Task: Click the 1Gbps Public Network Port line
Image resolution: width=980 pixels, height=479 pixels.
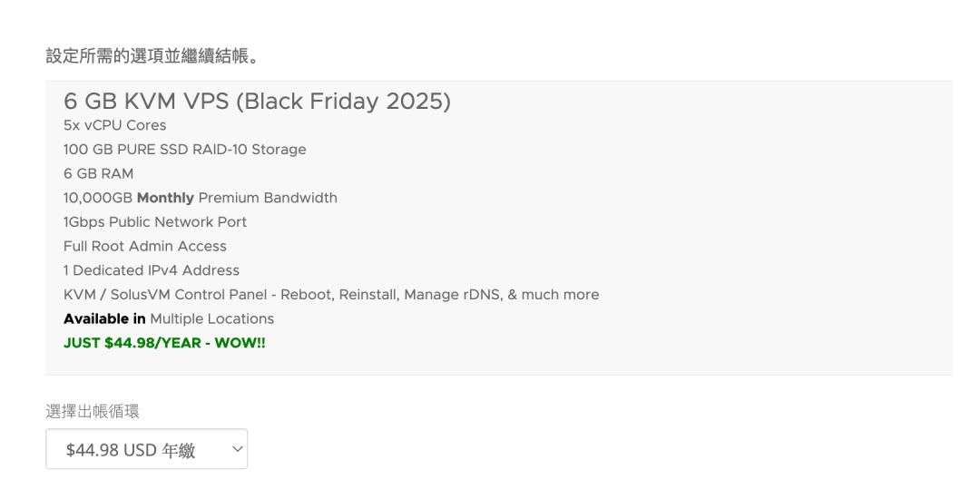Action: coord(154,222)
